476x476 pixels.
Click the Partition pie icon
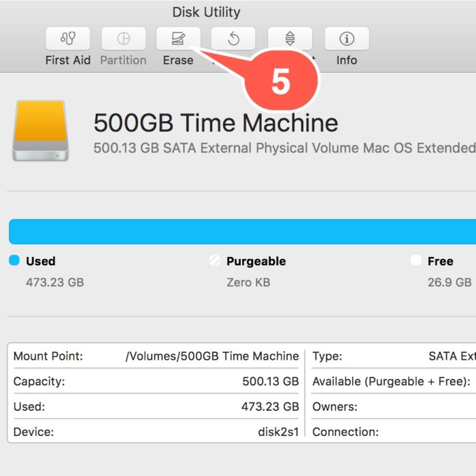[x=124, y=39]
